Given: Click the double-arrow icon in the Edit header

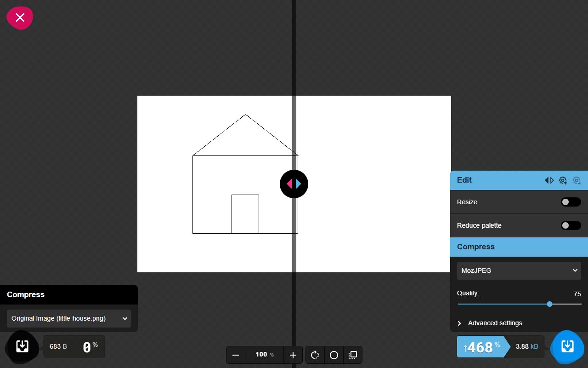Looking at the screenshot, I should click(549, 180).
